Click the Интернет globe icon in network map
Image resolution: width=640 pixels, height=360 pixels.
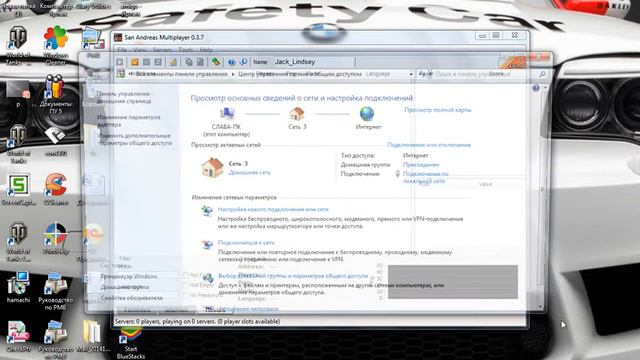pyautogui.click(x=367, y=114)
